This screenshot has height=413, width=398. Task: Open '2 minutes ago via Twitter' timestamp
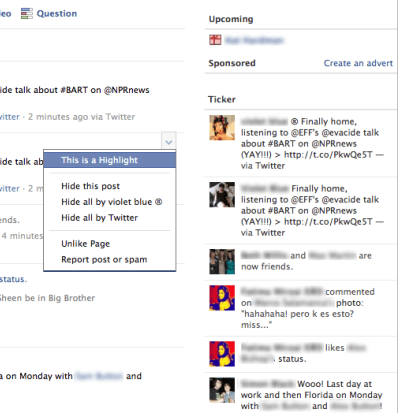point(82,117)
